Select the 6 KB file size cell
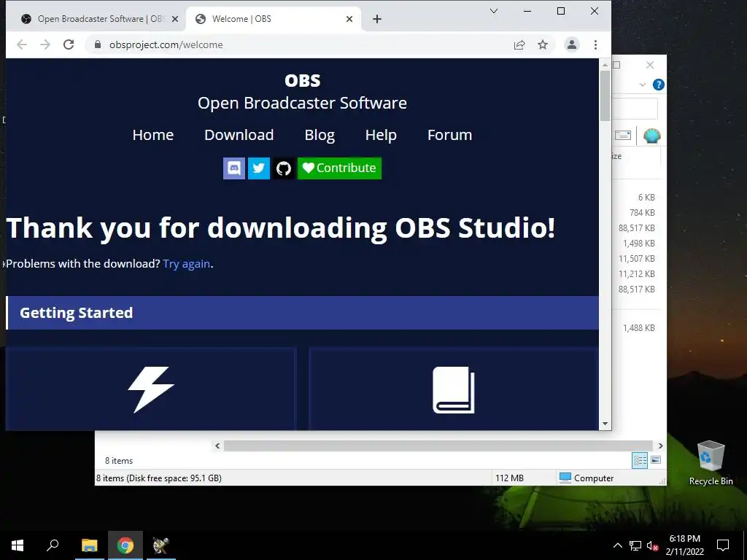The width and height of the screenshot is (747, 560). tap(646, 197)
